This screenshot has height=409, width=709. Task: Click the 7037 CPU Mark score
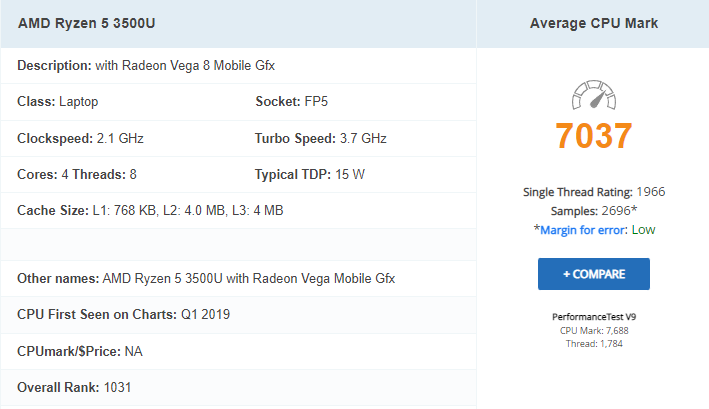[x=594, y=136]
